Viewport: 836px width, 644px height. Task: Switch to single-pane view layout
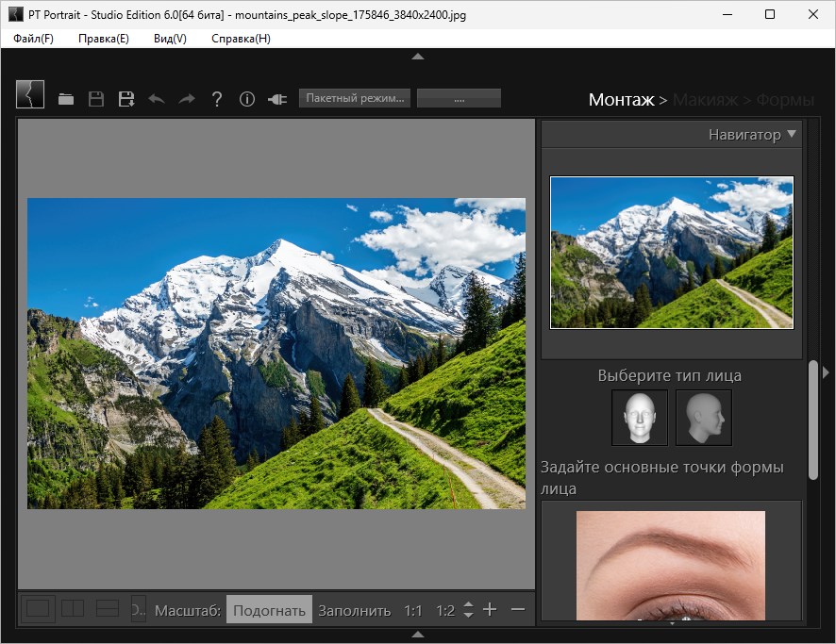tap(38, 609)
